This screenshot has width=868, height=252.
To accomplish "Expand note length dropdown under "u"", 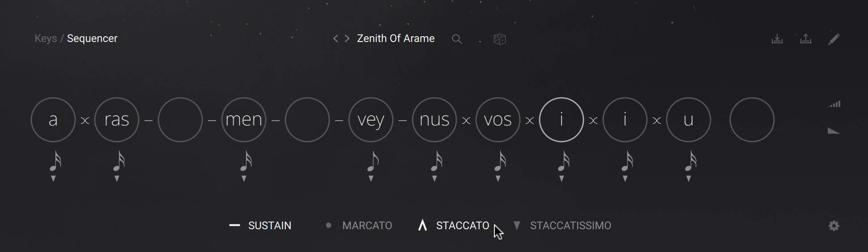I will click(689, 179).
